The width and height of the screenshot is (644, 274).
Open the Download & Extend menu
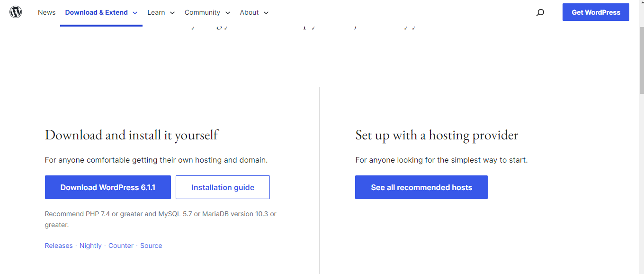click(97, 12)
